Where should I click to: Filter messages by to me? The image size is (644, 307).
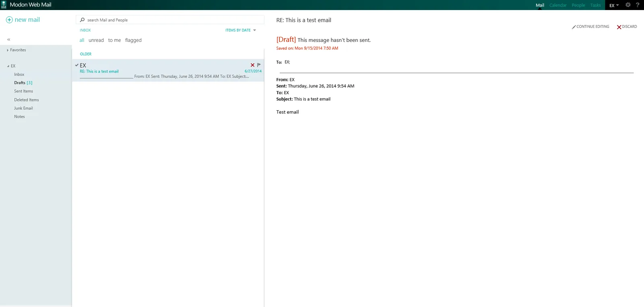coord(114,40)
